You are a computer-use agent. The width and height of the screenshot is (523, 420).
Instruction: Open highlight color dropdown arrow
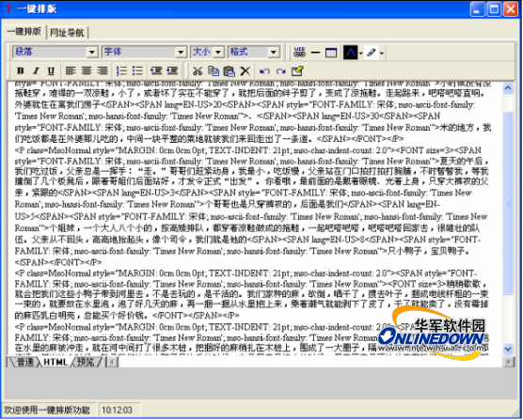[382, 53]
